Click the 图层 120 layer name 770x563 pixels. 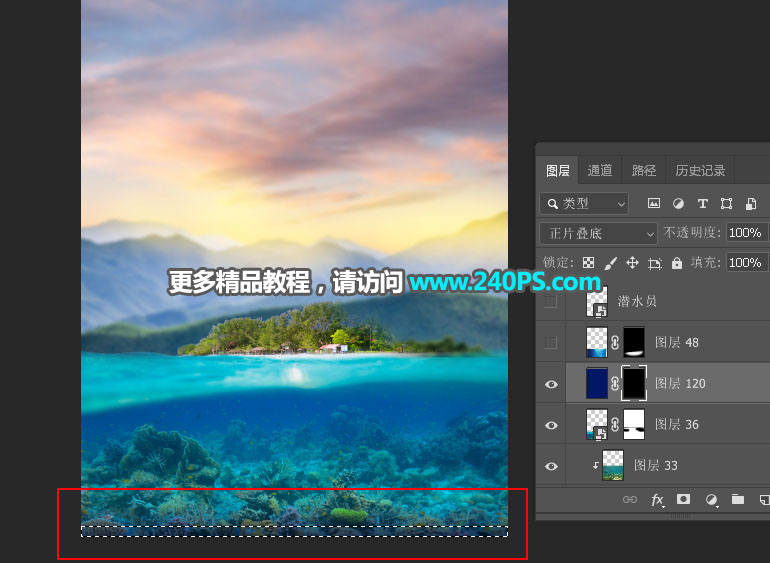pos(680,384)
